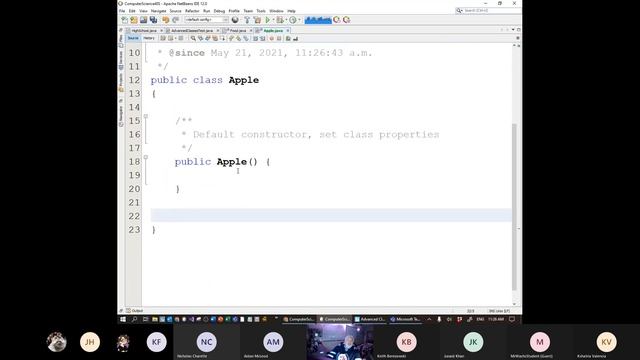Click the Undo toolbar icon

point(166,20)
